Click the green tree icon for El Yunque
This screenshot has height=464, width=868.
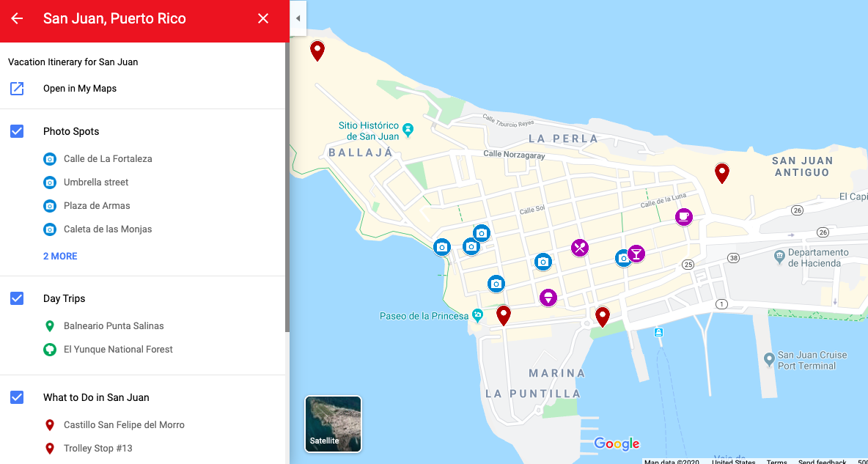point(50,350)
